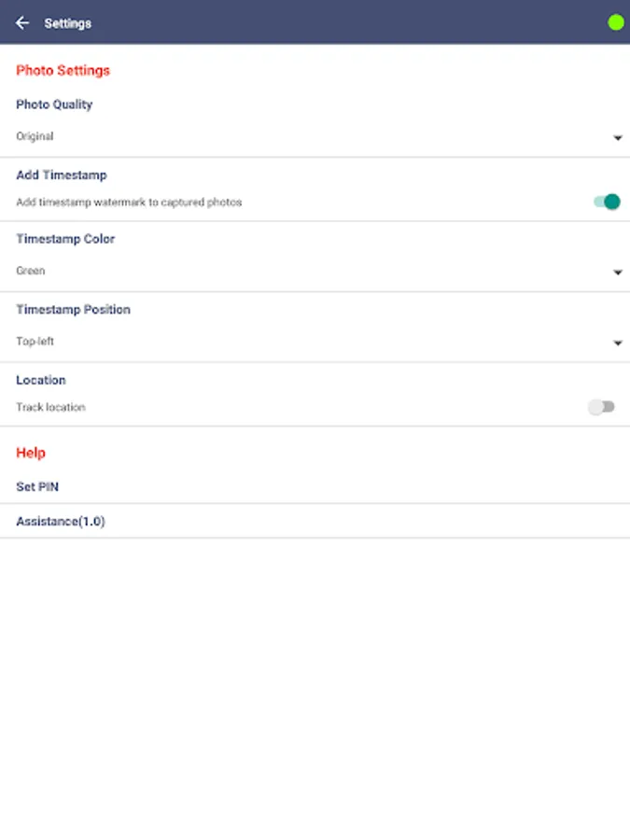
Task: Click the Photo Settings section heading
Action: point(63,70)
